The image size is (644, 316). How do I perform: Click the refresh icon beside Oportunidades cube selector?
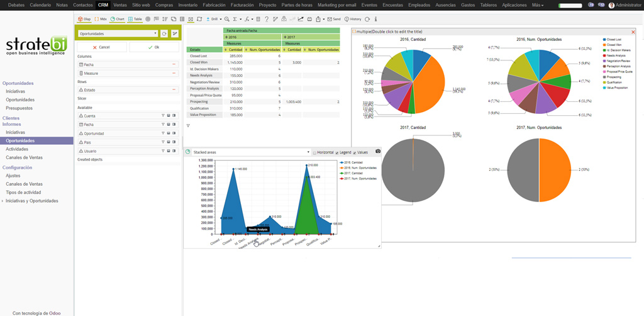click(164, 33)
